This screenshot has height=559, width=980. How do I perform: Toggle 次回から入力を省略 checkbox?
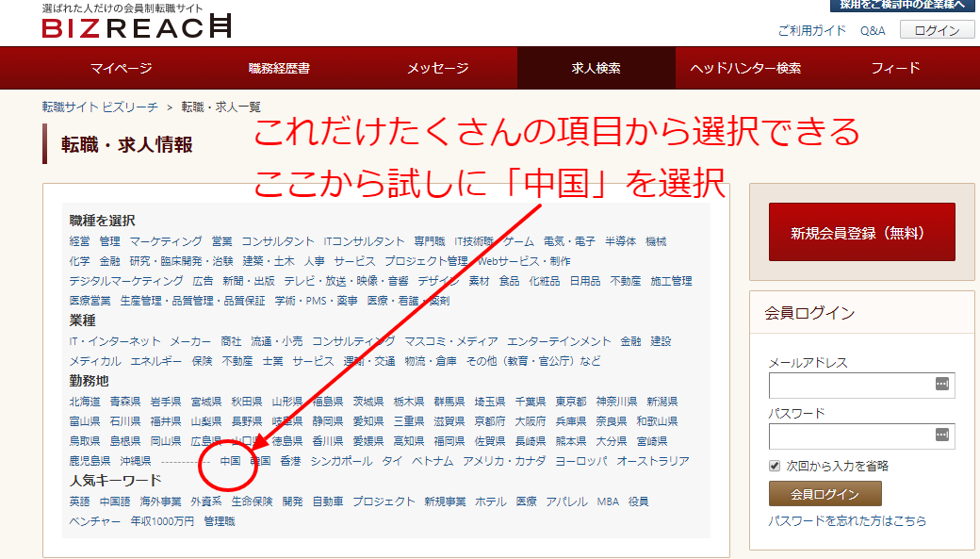pyautogui.click(x=775, y=466)
